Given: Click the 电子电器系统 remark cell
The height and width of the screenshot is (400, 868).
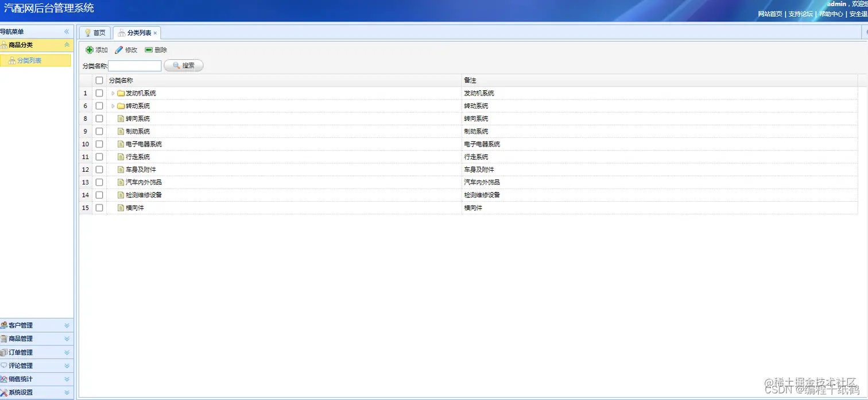Looking at the screenshot, I should (660, 144).
